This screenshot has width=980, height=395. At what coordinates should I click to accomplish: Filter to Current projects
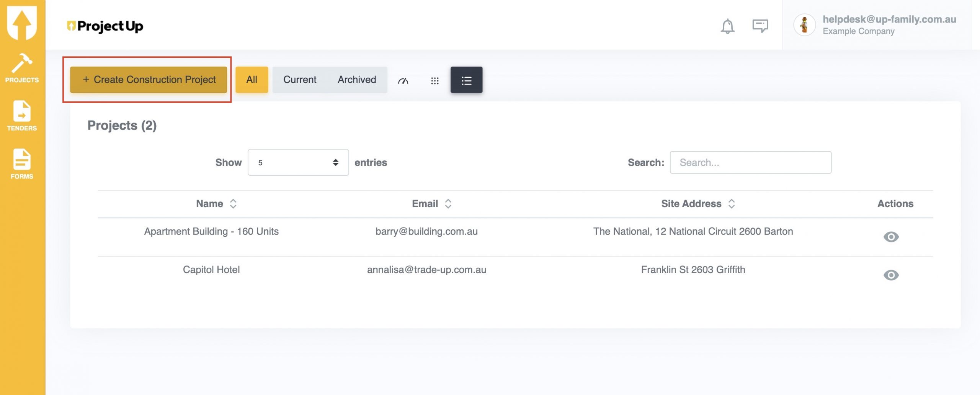(x=300, y=80)
